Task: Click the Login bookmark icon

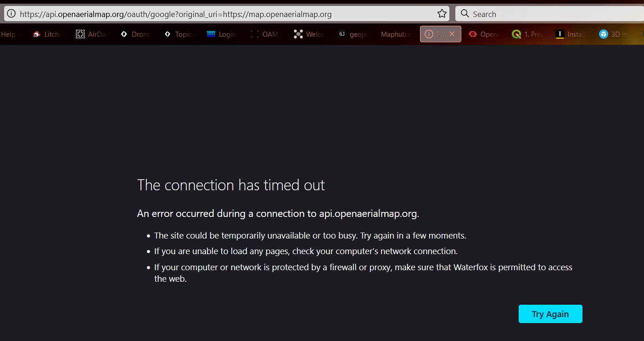Action: [x=211, y=34]
